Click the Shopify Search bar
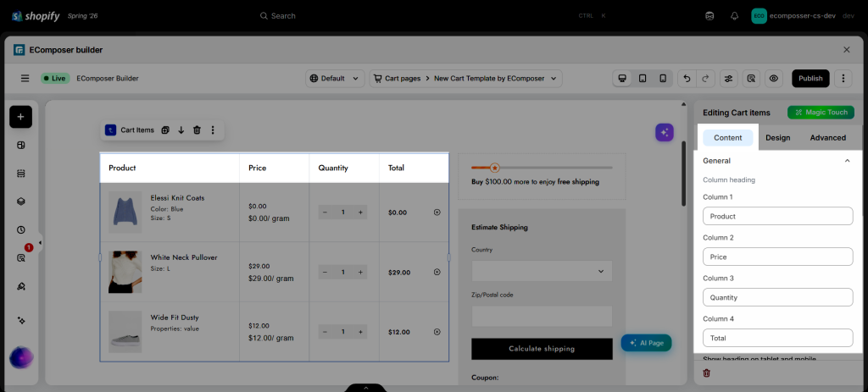The image size is (868, 392). 431,16
